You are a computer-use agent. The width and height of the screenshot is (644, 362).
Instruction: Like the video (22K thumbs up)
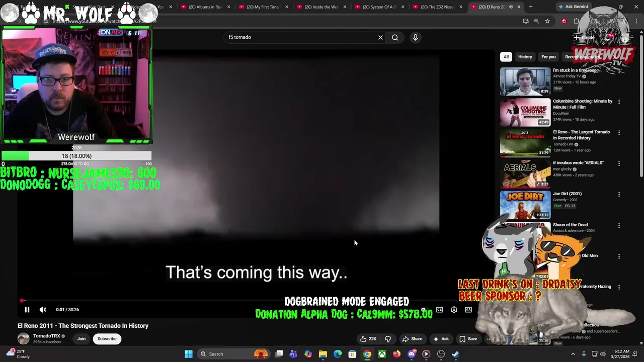pyautogui.click(x=368, y=339)
